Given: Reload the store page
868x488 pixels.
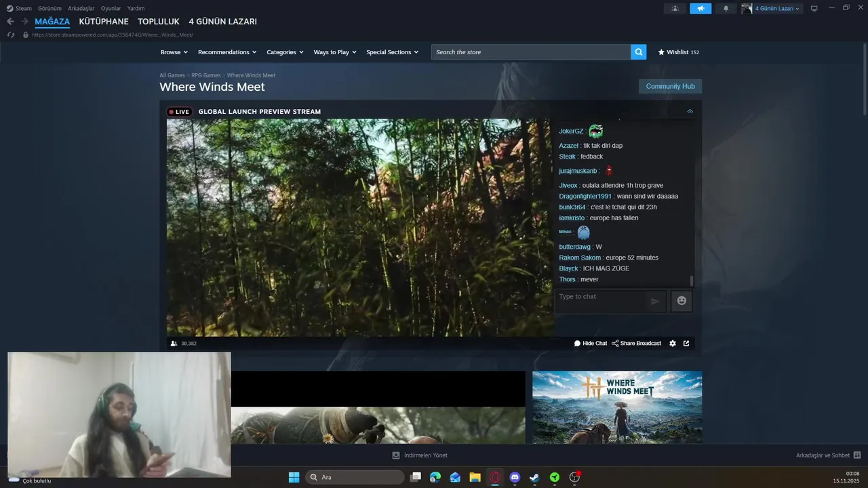Looking at the screenshot, I should (x=10, y=35).
